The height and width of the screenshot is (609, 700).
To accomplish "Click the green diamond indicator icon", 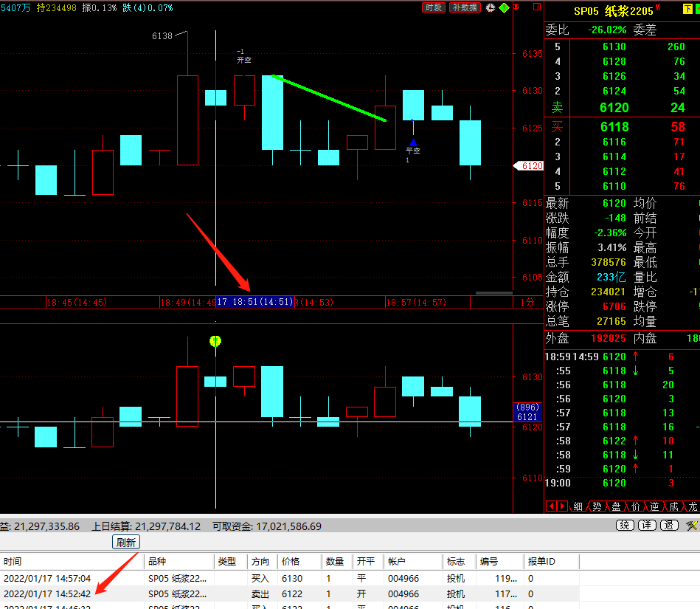I will 504,7.
